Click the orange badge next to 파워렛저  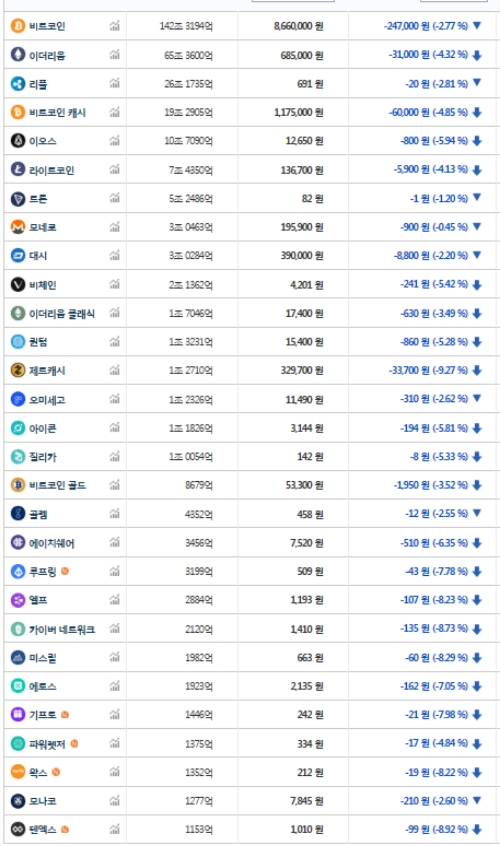(x=74, y=743)
